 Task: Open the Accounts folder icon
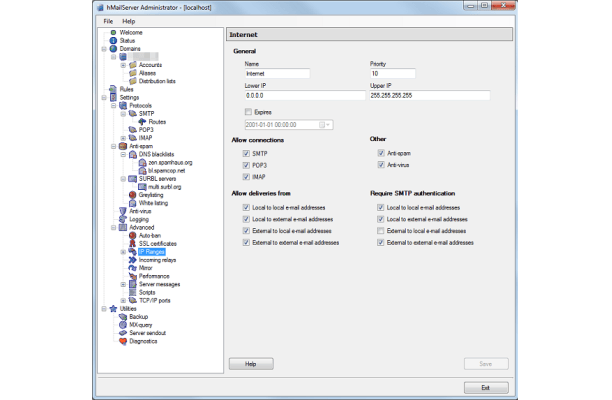coord(133,65)
